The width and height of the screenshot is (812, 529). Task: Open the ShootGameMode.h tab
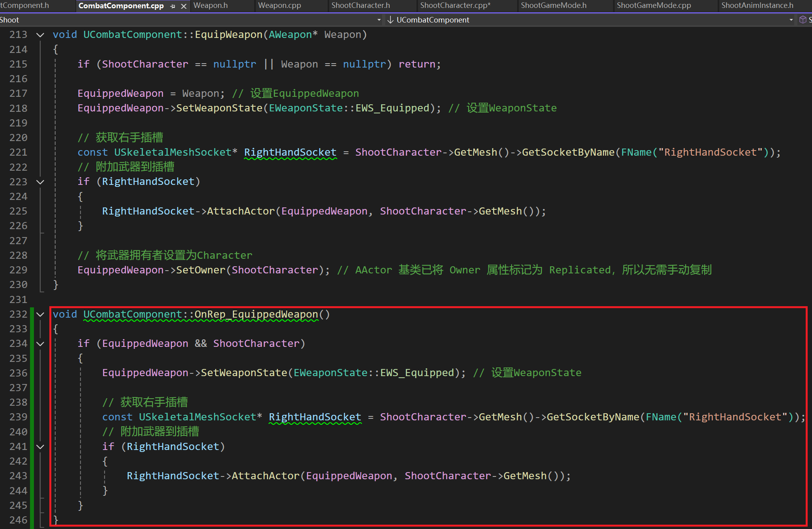(553, 6)
